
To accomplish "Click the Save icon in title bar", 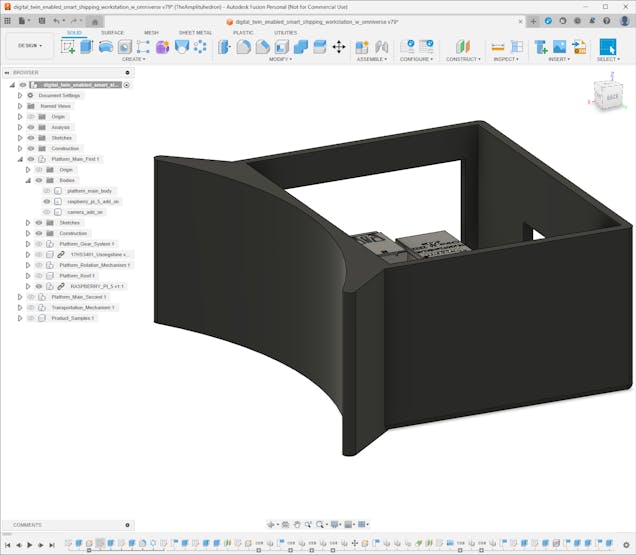I will [40, 20].
